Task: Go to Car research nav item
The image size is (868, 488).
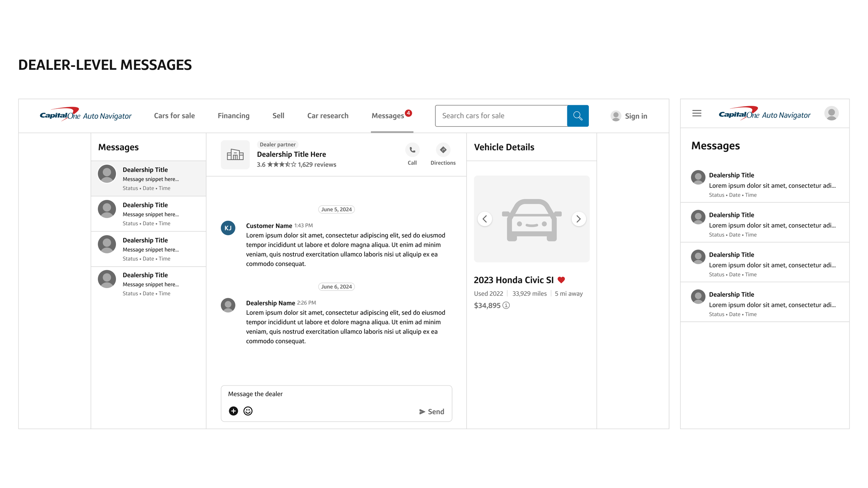Action: click(327, 116)
